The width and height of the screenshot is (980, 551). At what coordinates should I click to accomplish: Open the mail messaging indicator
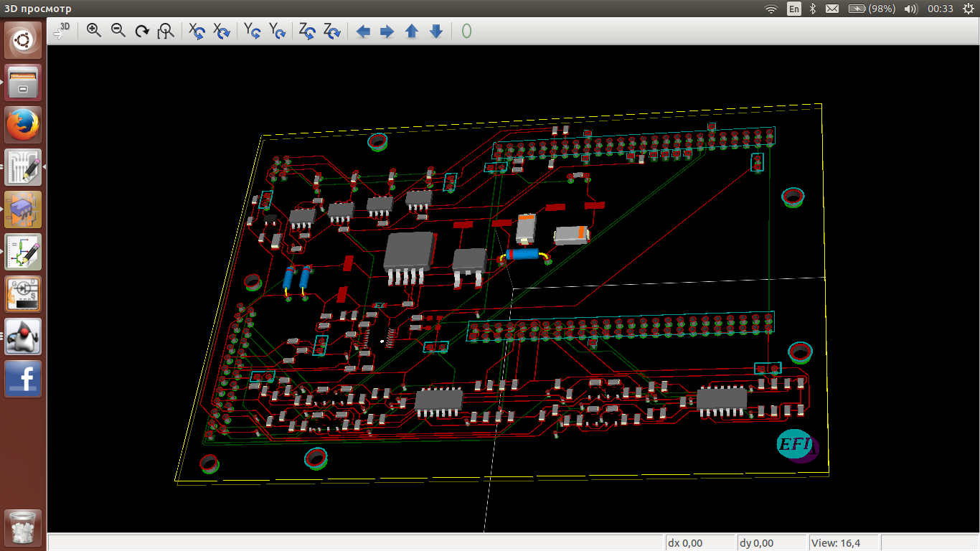click(x=831, y=9)
